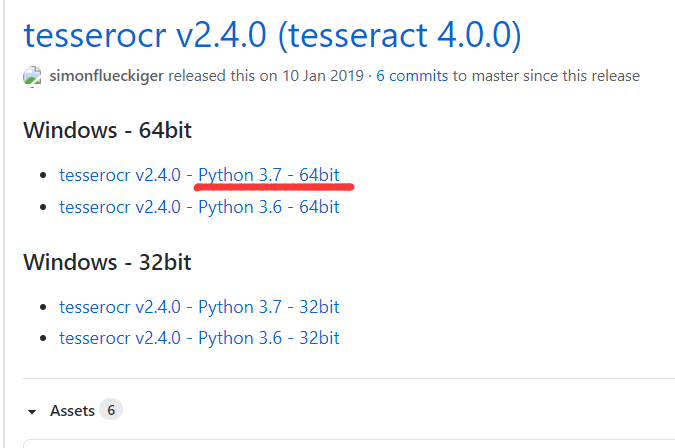Click the bullet before Python 3.6 32bit
The image size is (675, 448).
[43, 338]
